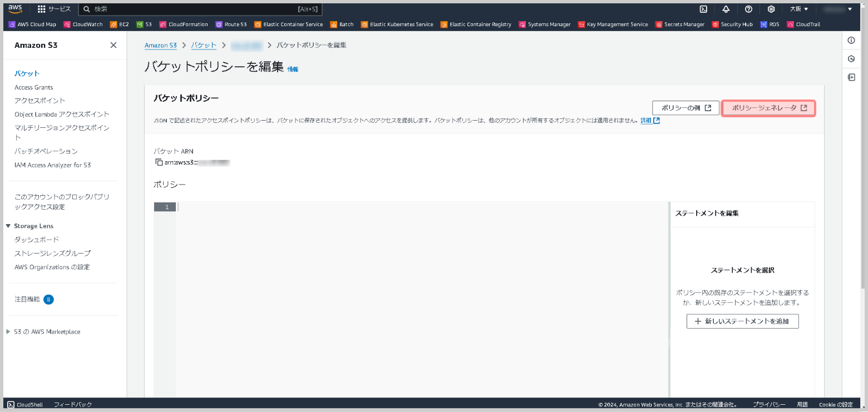This screenshot has height=412, width=868.
Task: Open ポリシーの例 button
Action: [685, 108]
